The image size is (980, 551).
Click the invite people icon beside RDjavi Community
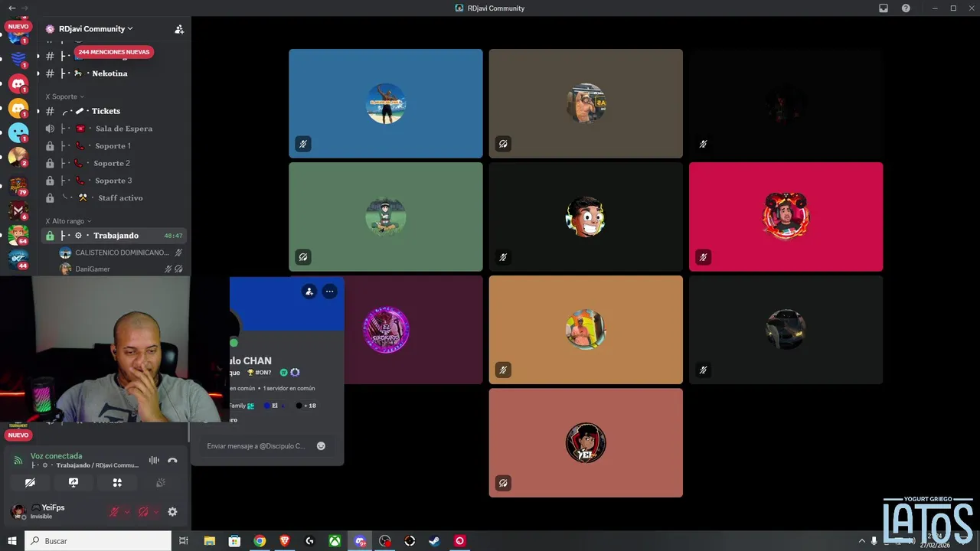point(179,29)
